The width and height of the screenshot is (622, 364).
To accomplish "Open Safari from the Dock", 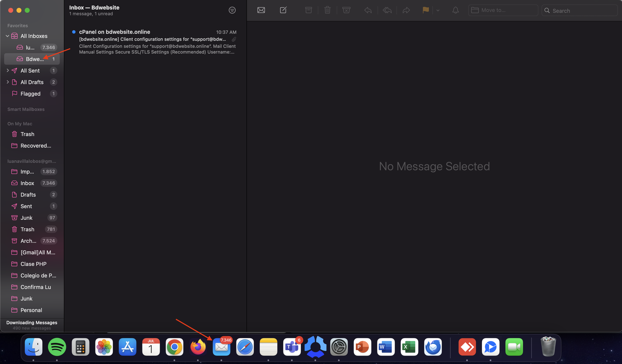I will click(245, 347).
